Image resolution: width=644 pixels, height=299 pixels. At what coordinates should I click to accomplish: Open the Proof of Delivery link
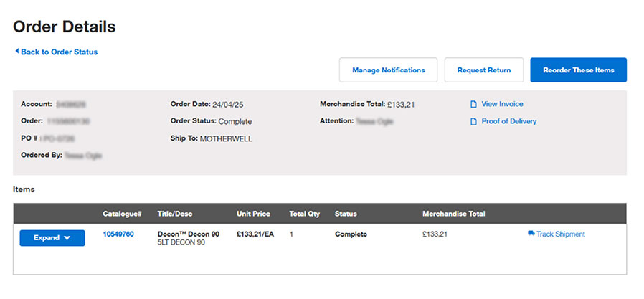point(508,121)
